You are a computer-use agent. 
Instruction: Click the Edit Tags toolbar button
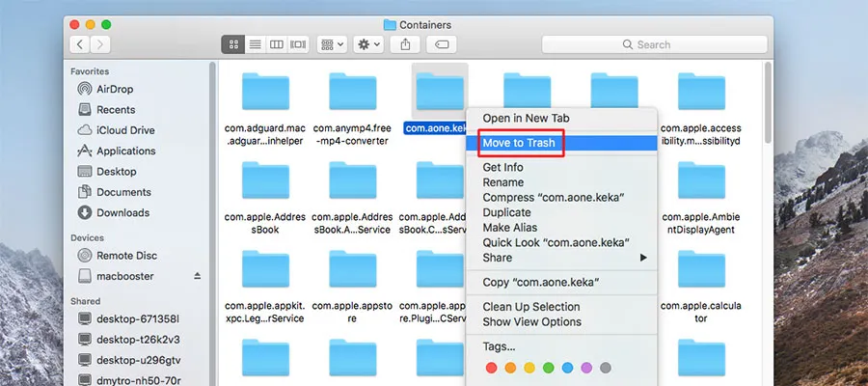(x=442, y=44)
